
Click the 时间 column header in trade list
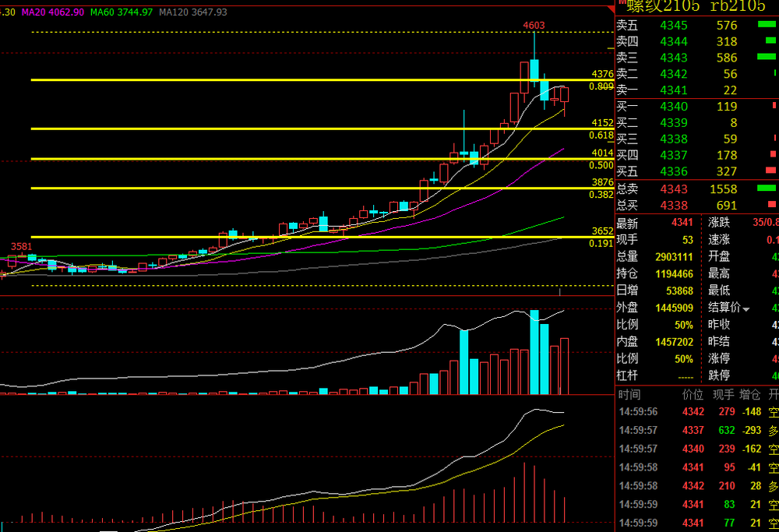point(629,395)
